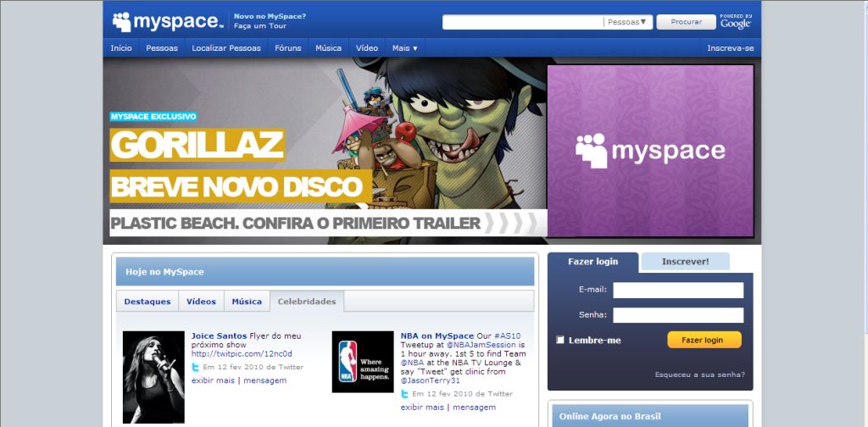This screenshot has height=427, width=868.
Task: Focus the E-mail input field
Action: (677, 291)
